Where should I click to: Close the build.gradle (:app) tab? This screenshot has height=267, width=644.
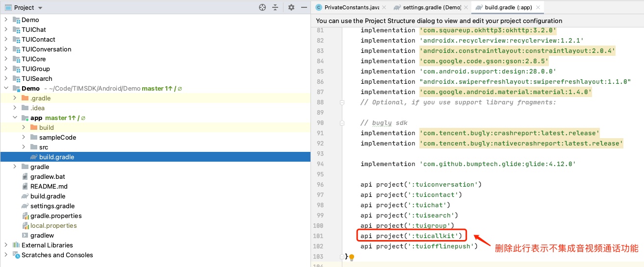[x=538, y=7]
